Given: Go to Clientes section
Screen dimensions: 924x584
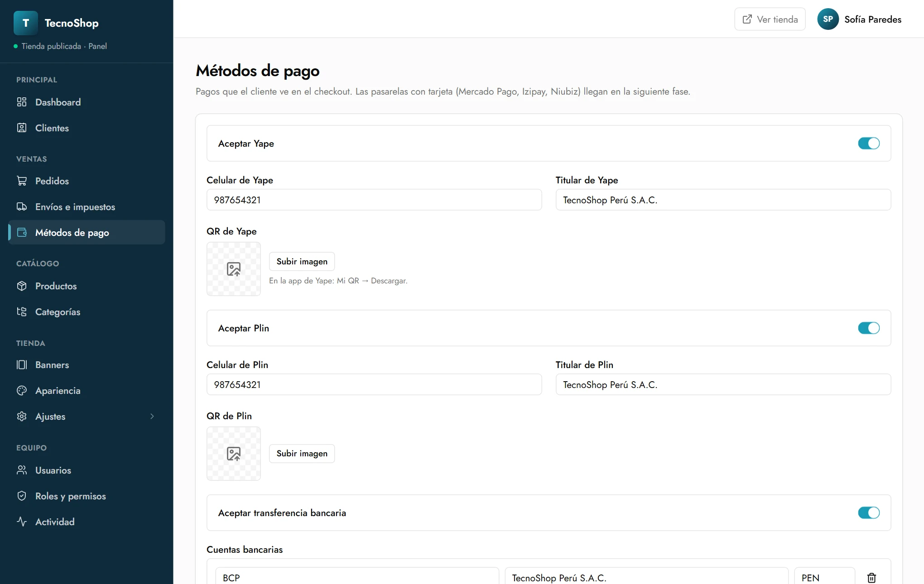Looking at the screenshot, I should pyautogui.click(x=87, y=128).
